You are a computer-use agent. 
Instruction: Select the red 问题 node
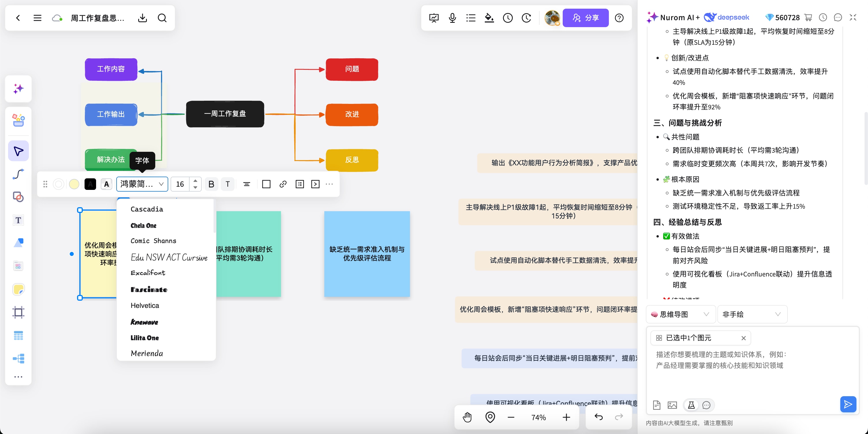352,69
